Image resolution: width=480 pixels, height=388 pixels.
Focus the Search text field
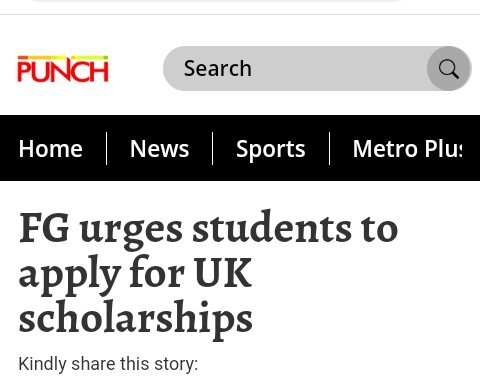click(317, 68)
